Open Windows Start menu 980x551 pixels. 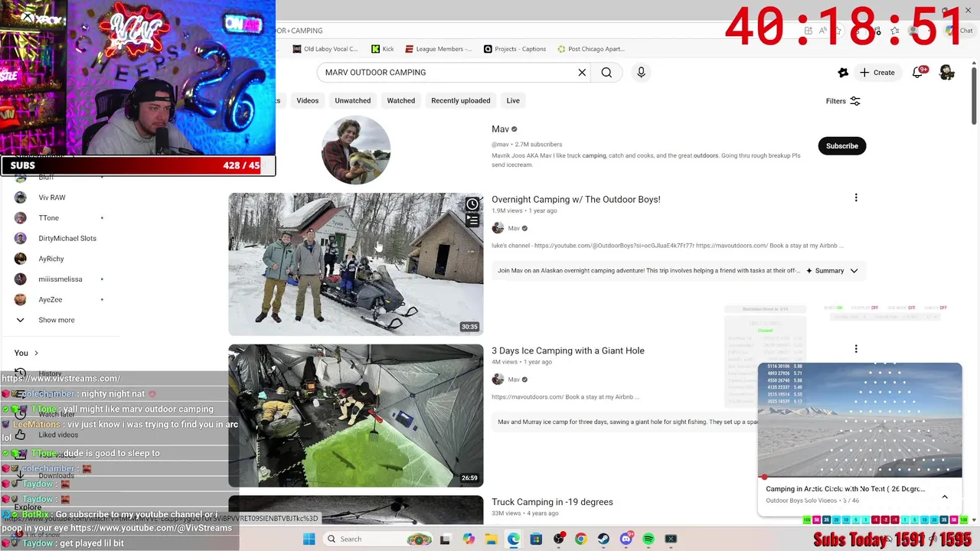click(x=309, y=539)
